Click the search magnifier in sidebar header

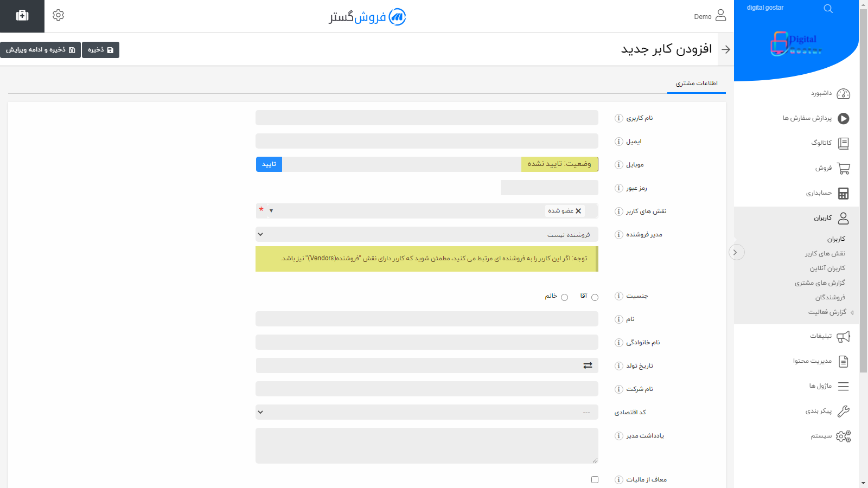(828, 9)
